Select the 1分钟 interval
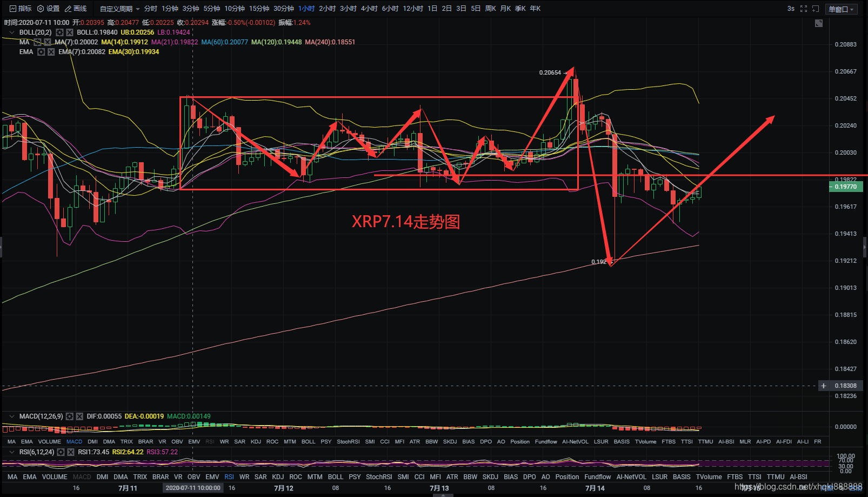The width and height of the screenshot is (868, 497). [x=170, y=9]
